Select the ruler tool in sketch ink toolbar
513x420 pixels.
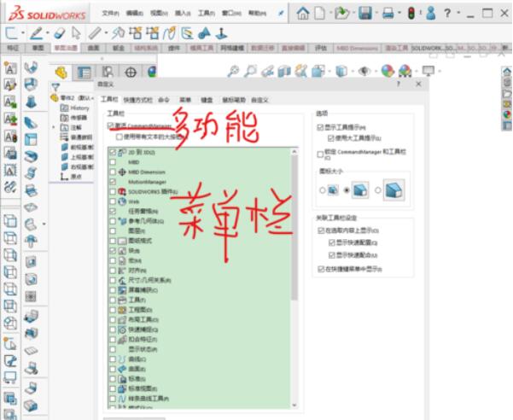pyautogui.click(x=95, y=33)
